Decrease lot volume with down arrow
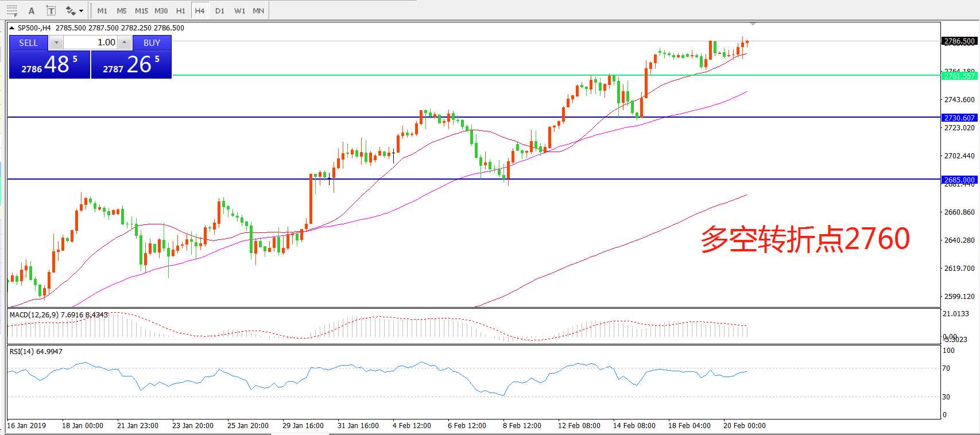980x435 pixels. click(x=56, y=42)
